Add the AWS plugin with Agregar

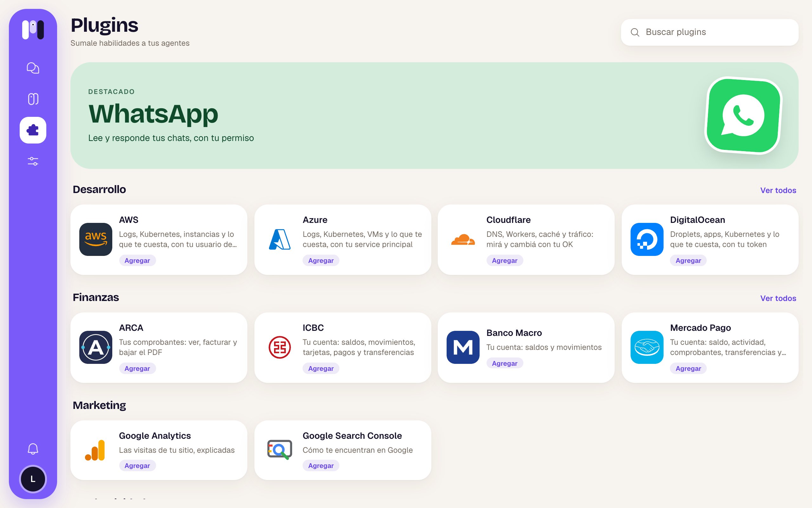pos(137,260)
